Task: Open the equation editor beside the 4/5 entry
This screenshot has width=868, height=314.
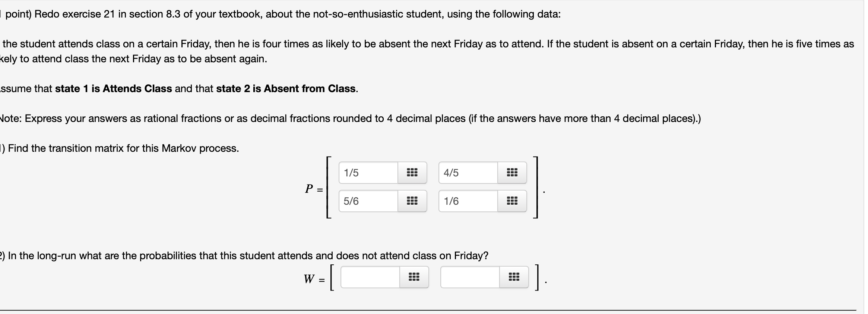Action: pyautogui.click(x=511, y=172)
